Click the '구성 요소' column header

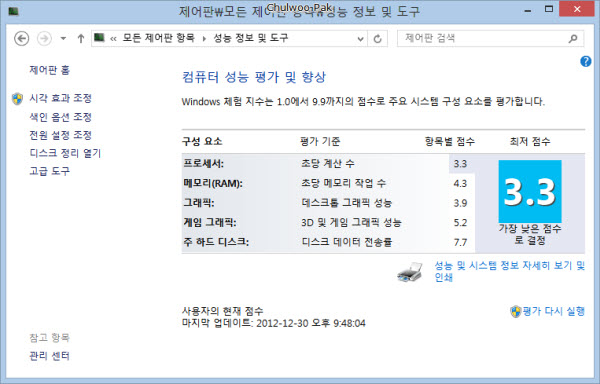pos(202,142)
